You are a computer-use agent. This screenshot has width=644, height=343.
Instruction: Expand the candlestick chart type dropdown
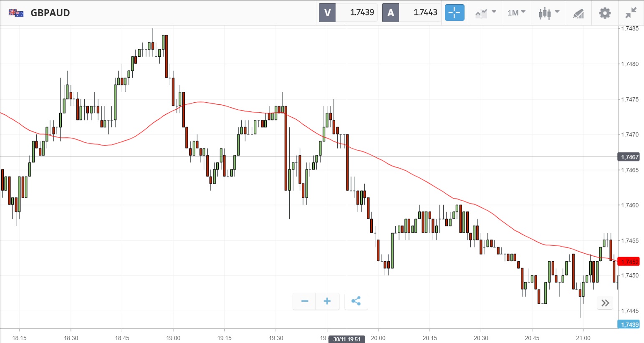[548, 13]
